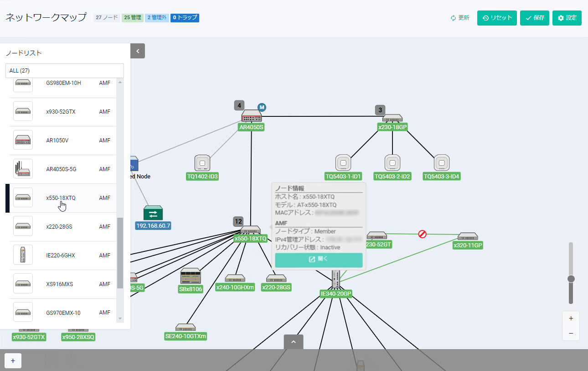
Task: Select the x230-18GP switch icon on map
Action: tap(392, 119)
